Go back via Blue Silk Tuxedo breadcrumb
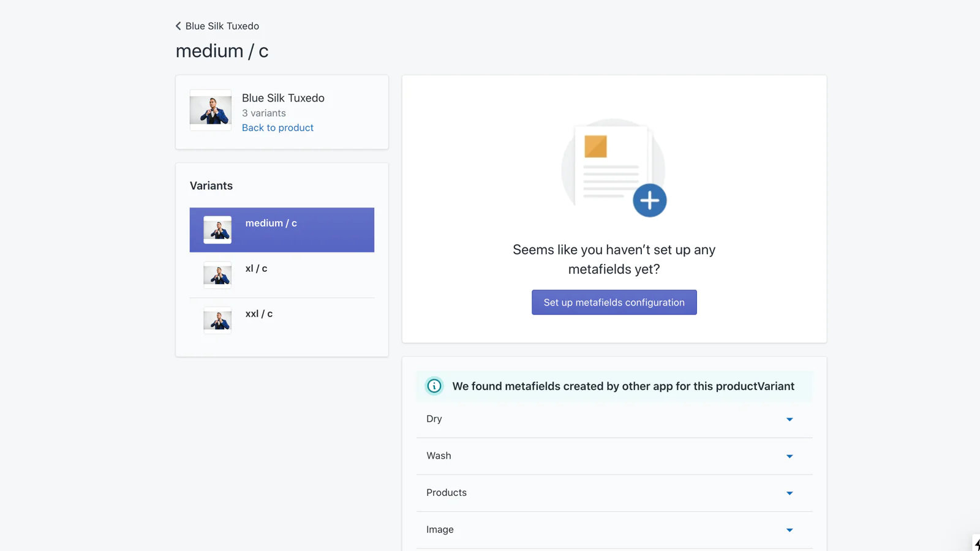 click(222, 26)
